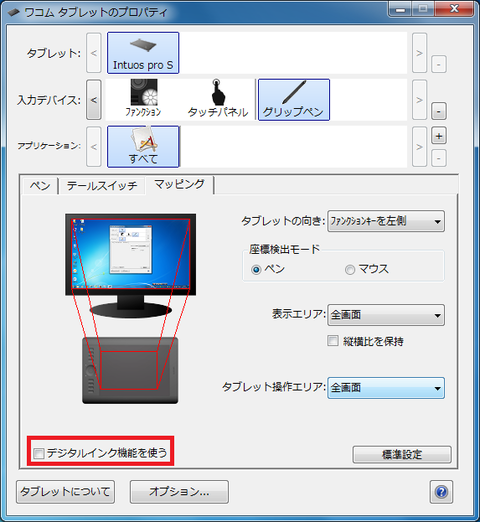This screenshot has width=480, height=522.
Task: Expand the タブレット操作エリア dropdown
Action: [x=386, y=388]
